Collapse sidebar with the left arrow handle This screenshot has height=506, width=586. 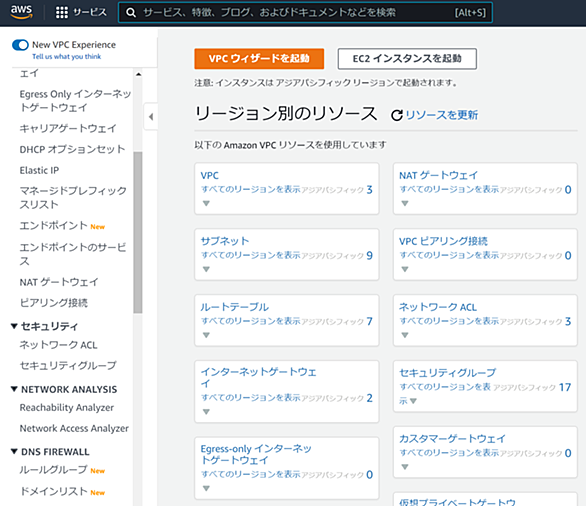[151, 117]
